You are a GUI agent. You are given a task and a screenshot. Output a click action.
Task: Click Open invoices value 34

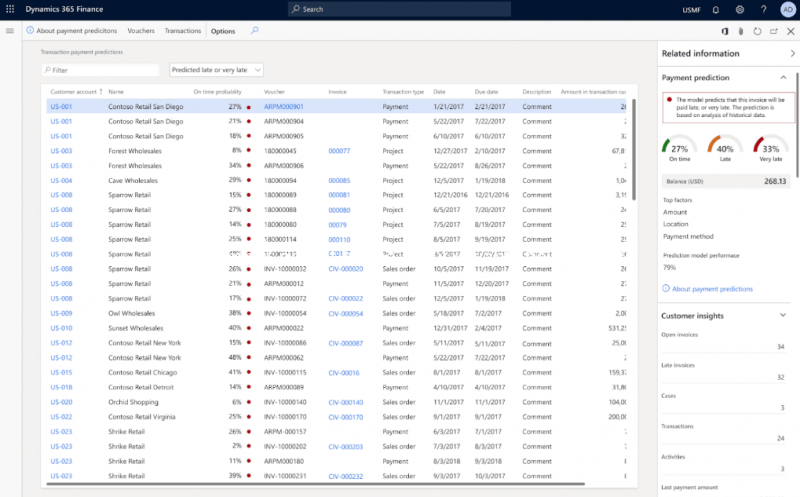click(x=780, y=346)
